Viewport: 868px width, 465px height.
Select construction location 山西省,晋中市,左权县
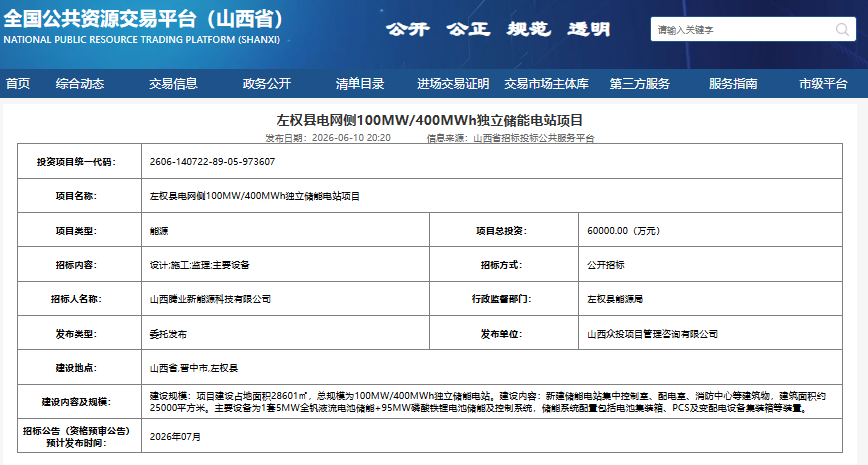(194, 368)
